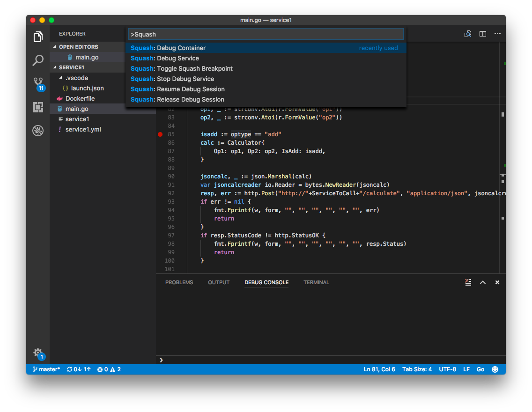Open service1.yml in explorer

tap(83, 130)
